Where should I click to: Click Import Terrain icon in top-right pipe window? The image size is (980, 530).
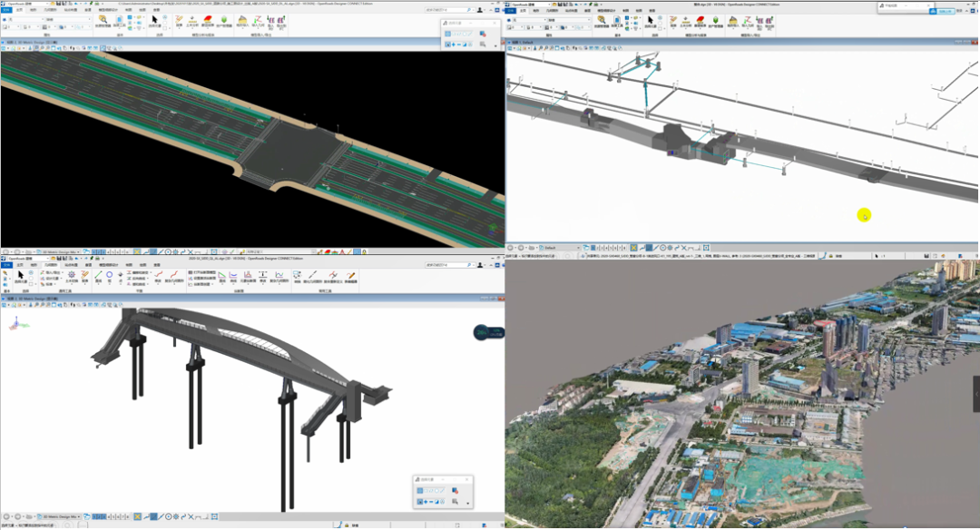(733, 19)
